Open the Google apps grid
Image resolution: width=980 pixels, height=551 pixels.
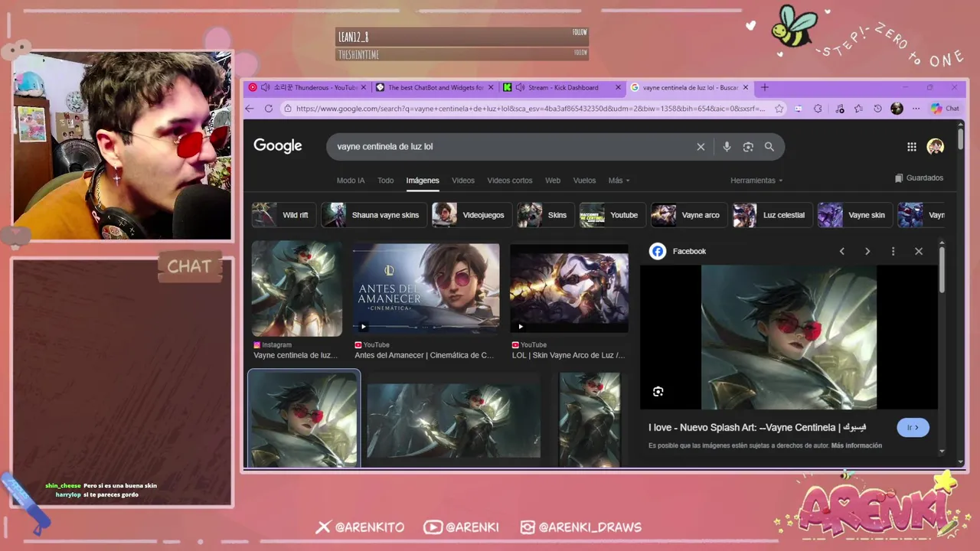tap(912, 147)
